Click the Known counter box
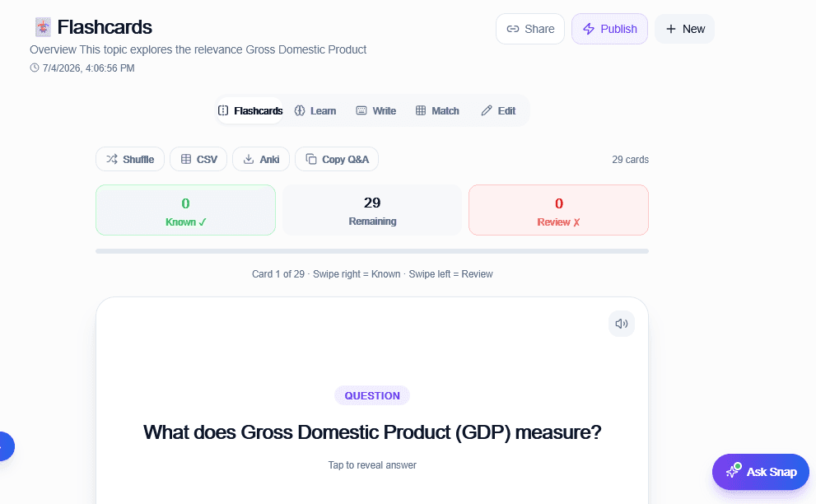816x504 pixels. pos(186,210)
